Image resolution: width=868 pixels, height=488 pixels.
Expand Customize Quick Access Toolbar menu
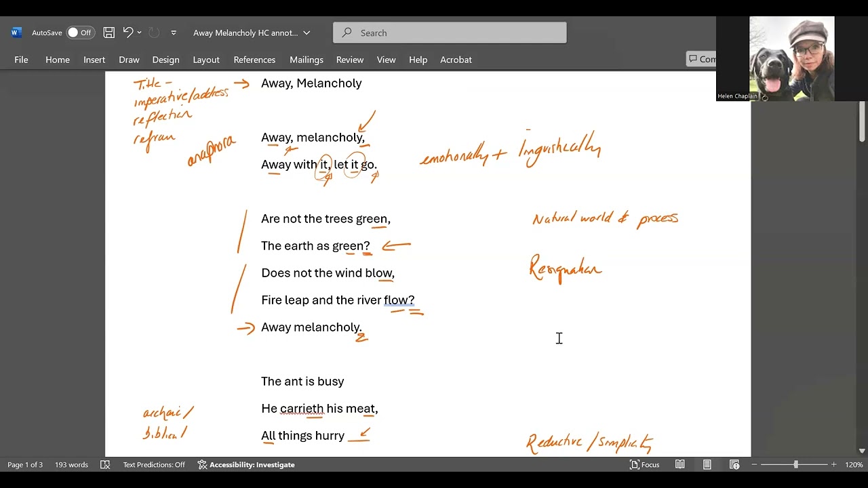pos(174,33)
